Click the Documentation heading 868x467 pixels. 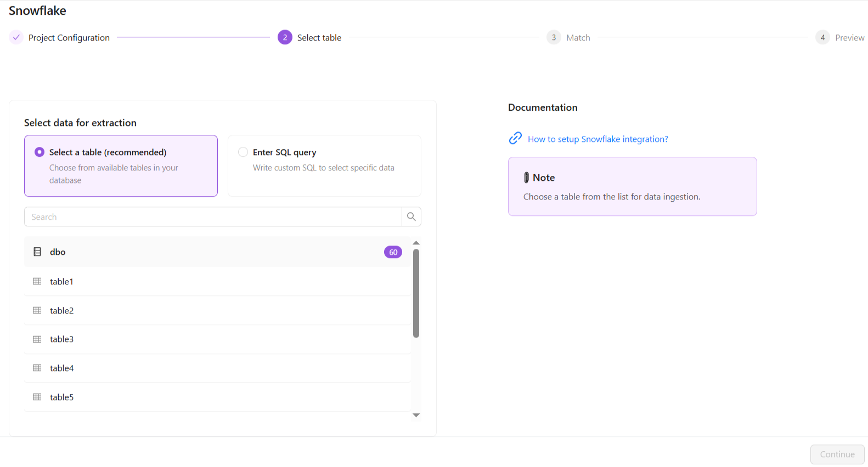click(x=543, y=107)
